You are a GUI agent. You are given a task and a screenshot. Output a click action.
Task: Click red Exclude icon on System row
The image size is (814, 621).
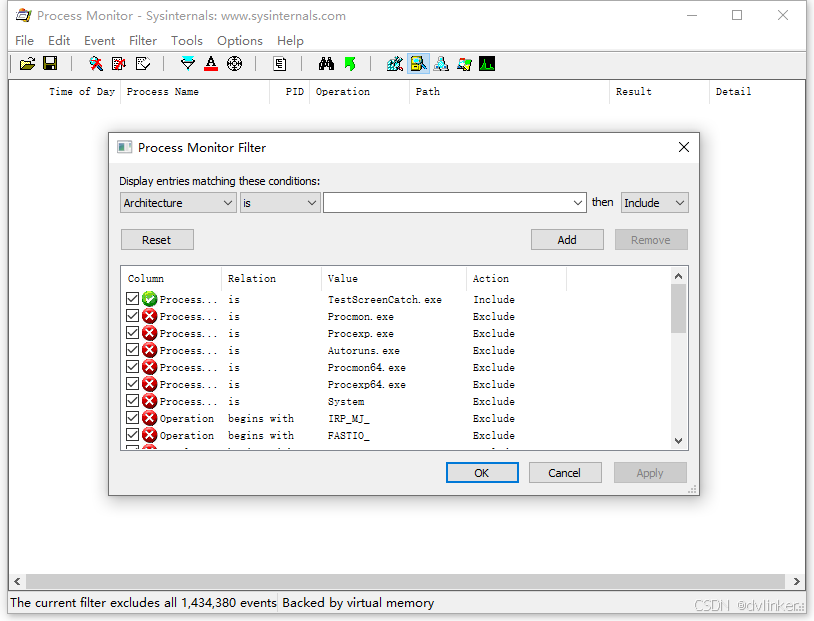pos(150,401)
